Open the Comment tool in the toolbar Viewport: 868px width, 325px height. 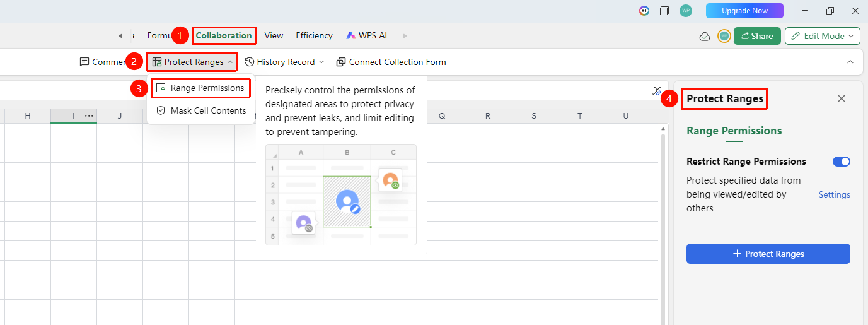click(x=102, y=62)
